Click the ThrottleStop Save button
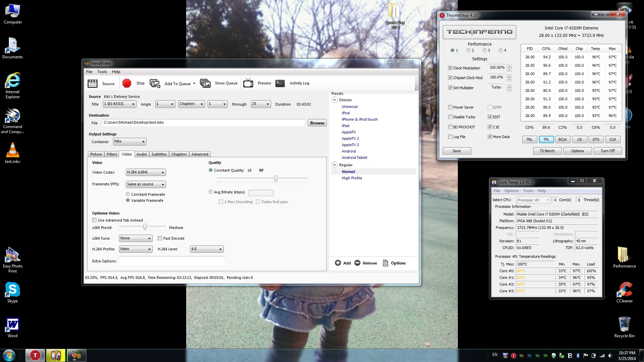The height and width of the screenshot is (362, 644). point(457,151)
